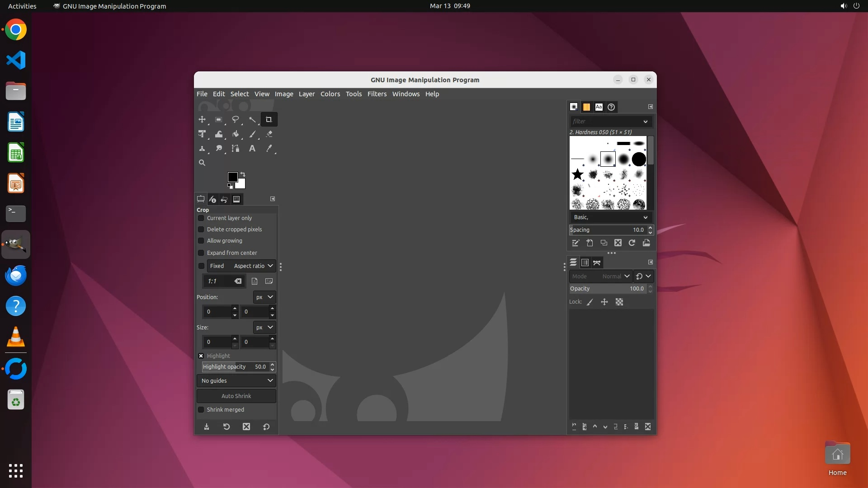Open Thunderbird from the Ubuntu dock
Screen dimensions: 868x488
[x=16, y=275]
